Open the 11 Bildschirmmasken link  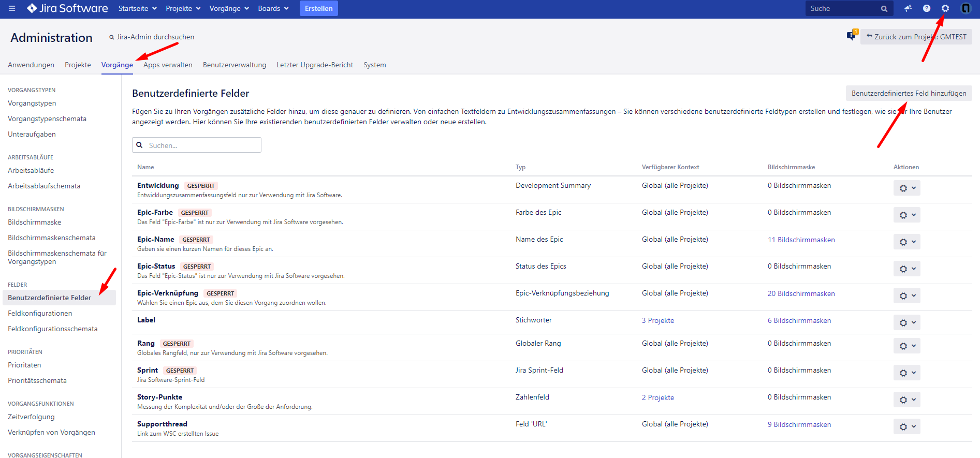[801, 240]
